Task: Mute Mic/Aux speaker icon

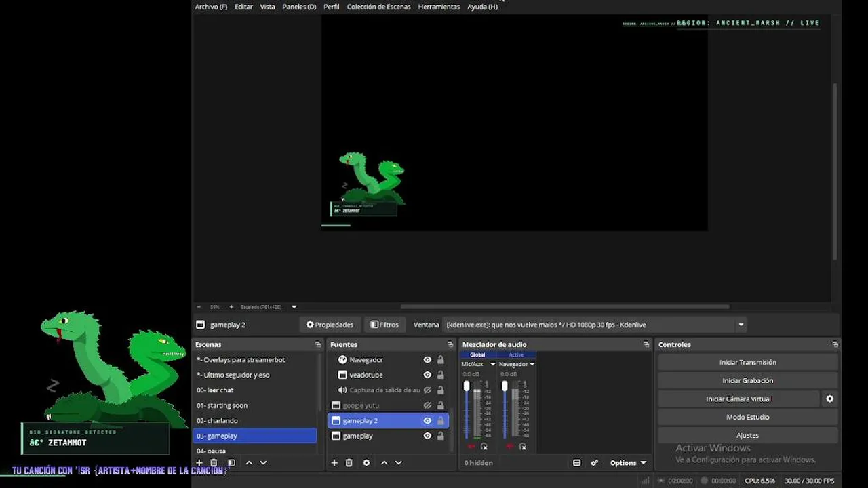Action: point(471,446)
